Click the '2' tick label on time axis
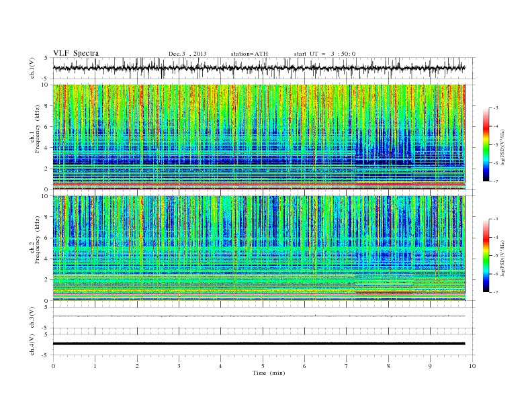The height and width of the screenshot is (411, 532). pyautogui.click(x=137, y=366)
